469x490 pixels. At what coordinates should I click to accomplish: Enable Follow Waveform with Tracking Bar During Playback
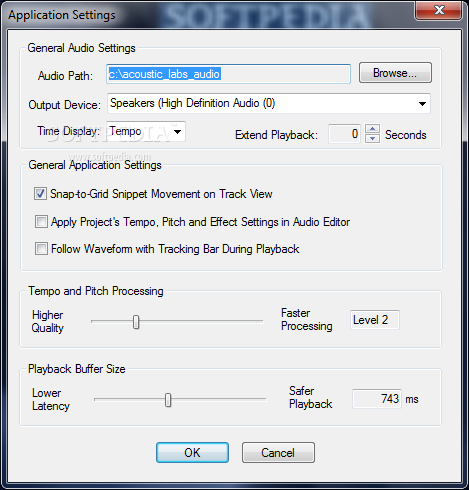tap(41, 249)
